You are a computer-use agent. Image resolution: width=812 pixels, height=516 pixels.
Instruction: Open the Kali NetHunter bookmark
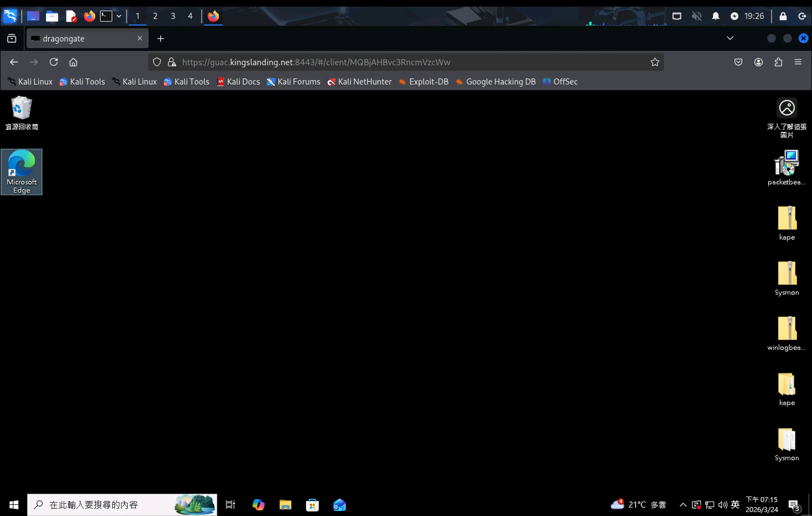click(360, 82)
